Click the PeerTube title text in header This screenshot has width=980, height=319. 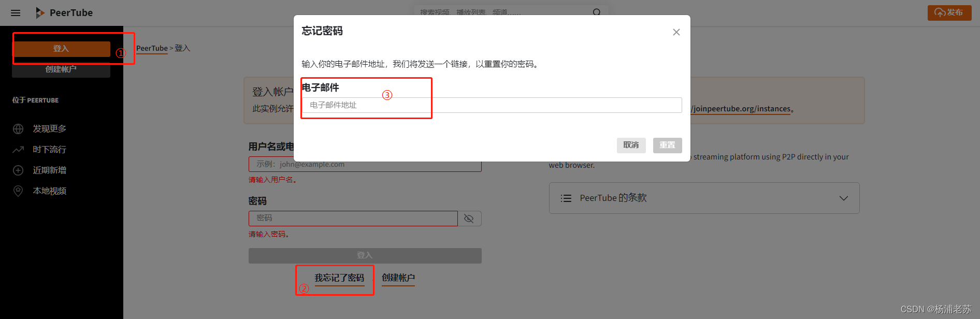coord(71,13)
